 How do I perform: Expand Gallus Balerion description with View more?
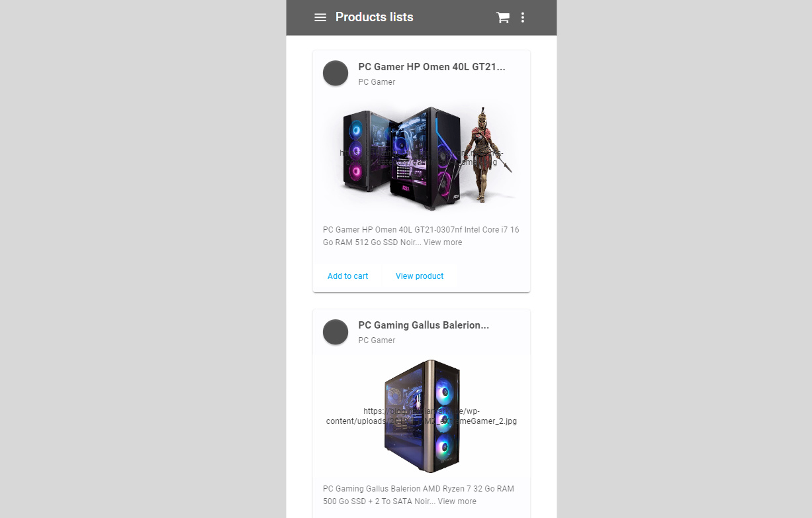(x=457, y=501)
